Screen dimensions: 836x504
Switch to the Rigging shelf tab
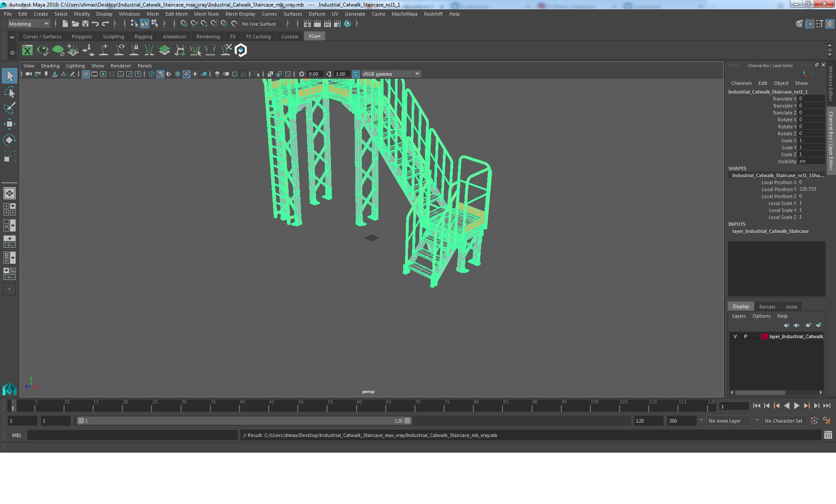(x=143, y=37)
